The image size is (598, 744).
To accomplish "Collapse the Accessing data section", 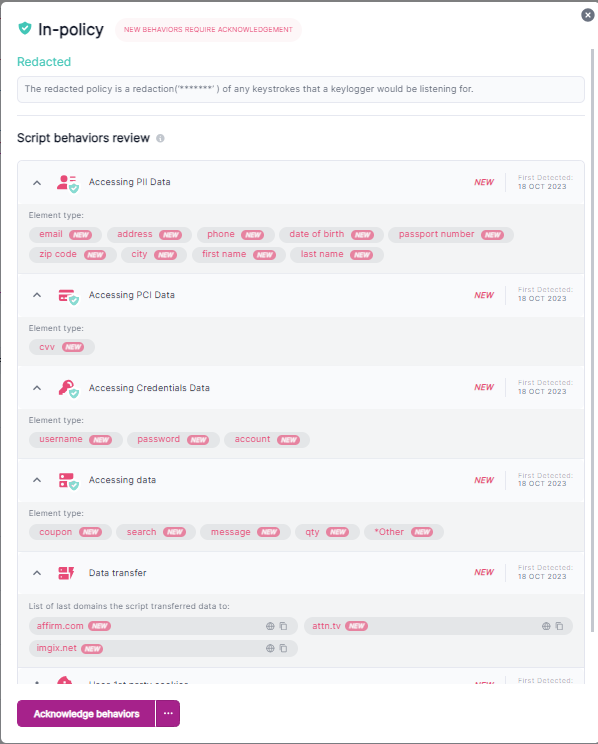I will pos(37,480).
